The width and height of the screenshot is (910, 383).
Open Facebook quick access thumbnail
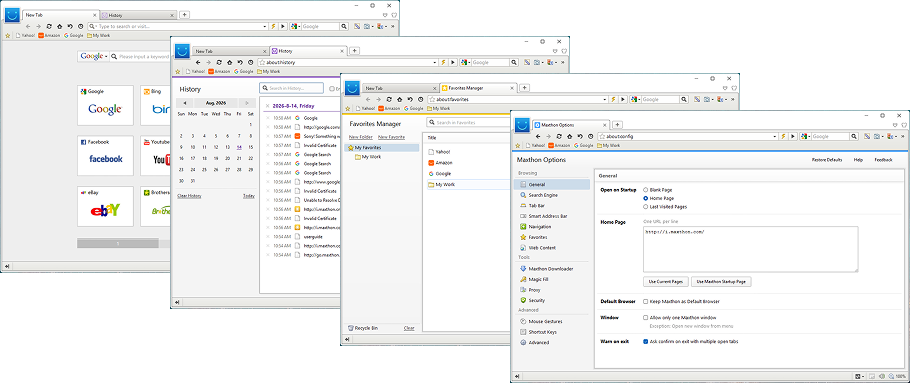click(105, 156)
